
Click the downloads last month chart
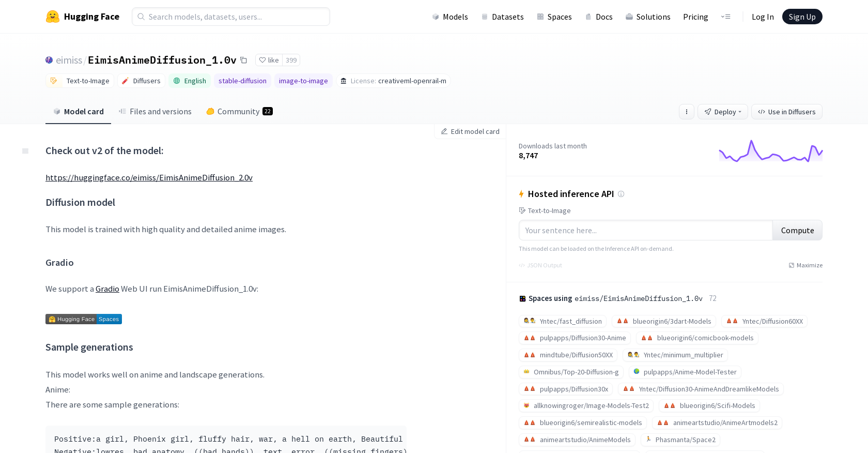tap(770, 151)
